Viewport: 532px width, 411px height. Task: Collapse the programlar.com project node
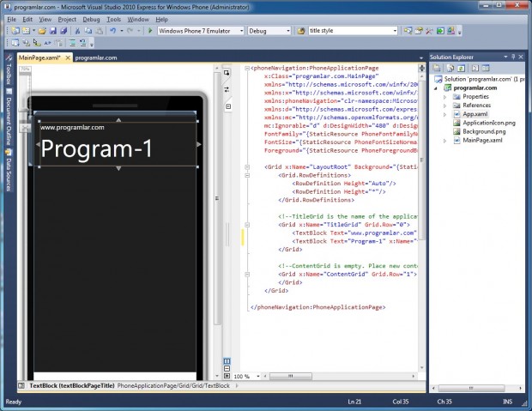[x=436, y=88]
